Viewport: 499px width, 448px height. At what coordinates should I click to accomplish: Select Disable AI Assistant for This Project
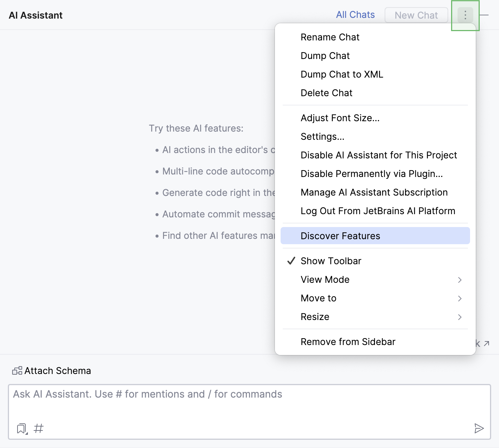point(375,155)
